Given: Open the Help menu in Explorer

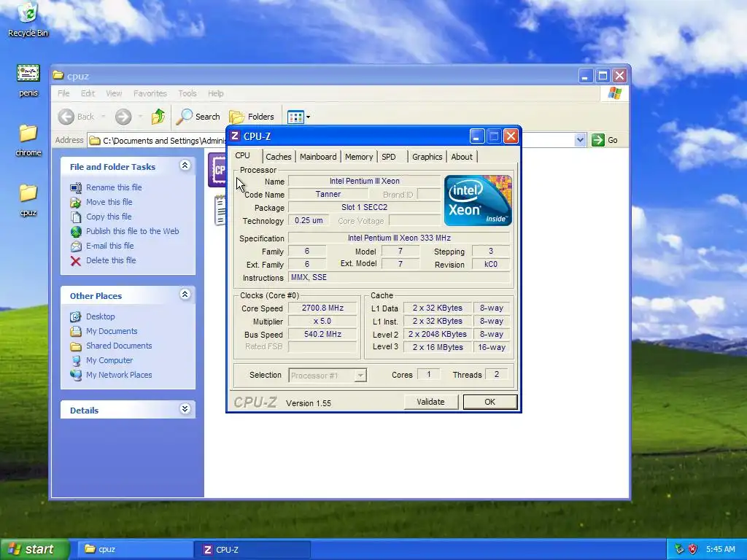Looking at the screenshot, I should coord(215,93).
